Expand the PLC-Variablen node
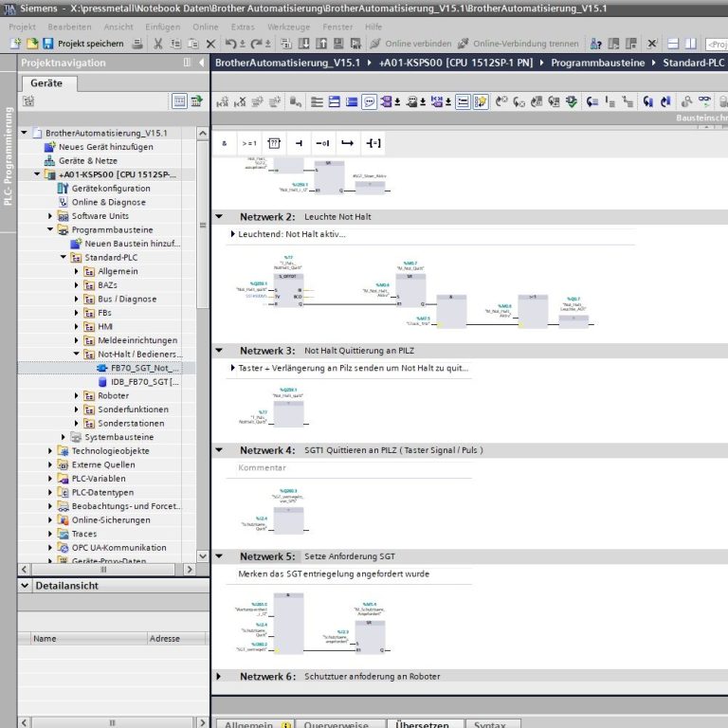This screenshot has width=728, height=728. 50,478
